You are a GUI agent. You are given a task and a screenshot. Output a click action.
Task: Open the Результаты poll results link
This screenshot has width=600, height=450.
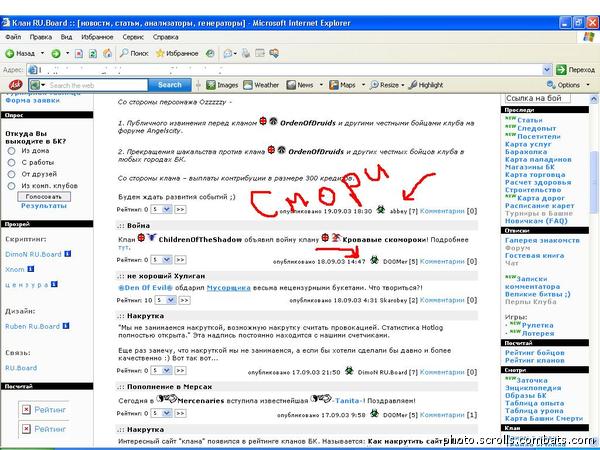point(44,206)
